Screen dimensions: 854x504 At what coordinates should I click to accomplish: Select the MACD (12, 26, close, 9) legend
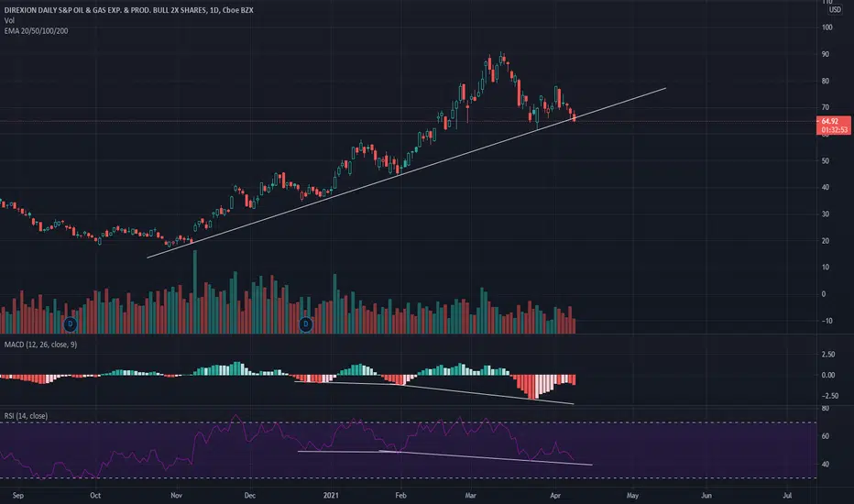[40, 345]
